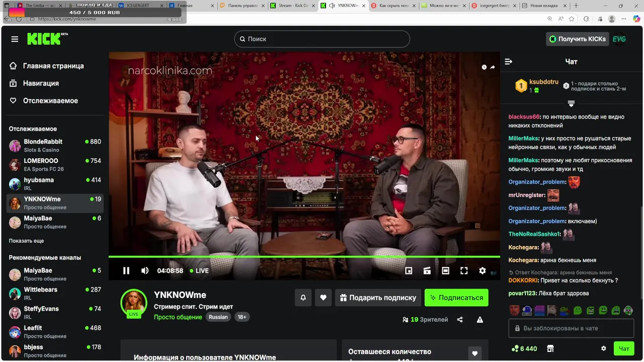Click Подарить подписку button

point(378,298)
